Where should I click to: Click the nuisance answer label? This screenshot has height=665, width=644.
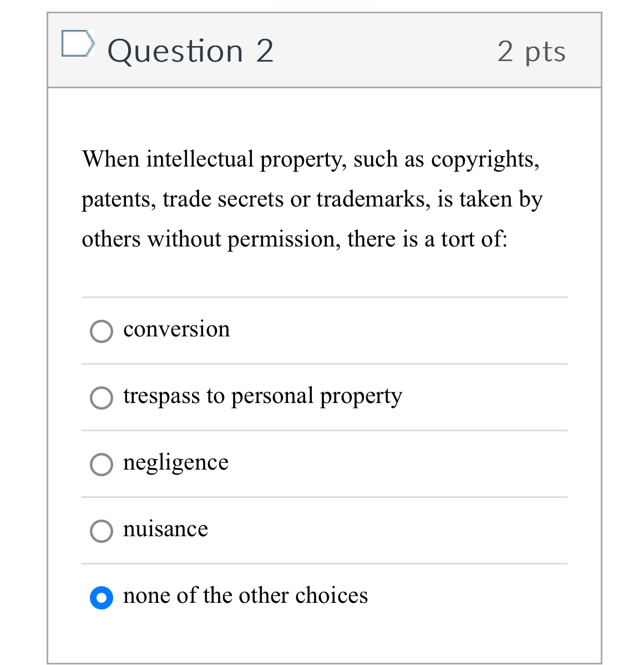165,530
